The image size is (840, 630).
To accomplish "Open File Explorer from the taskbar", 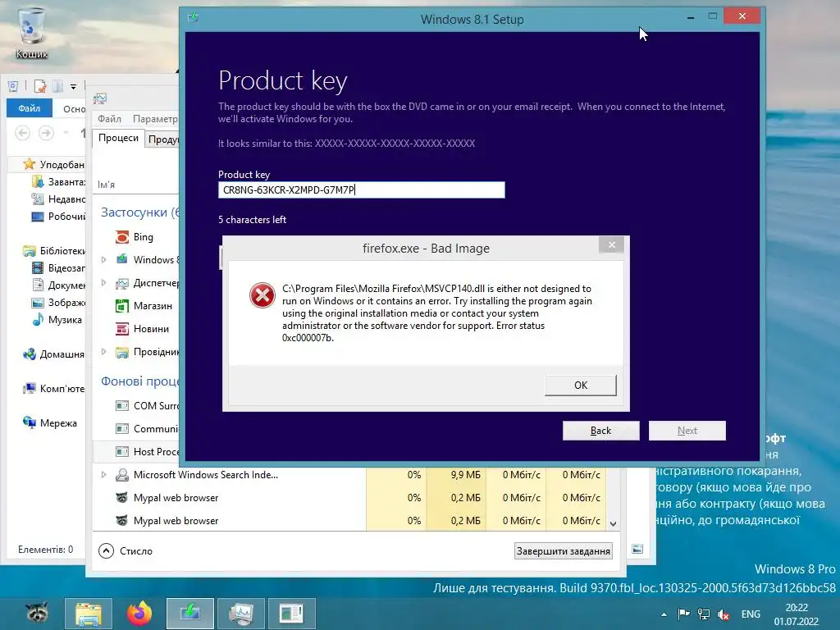I will tap(89, 614).
